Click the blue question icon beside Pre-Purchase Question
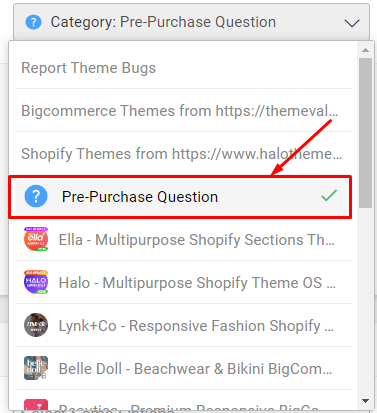This screenshot has width=377, height=413. tap(36, 196)
